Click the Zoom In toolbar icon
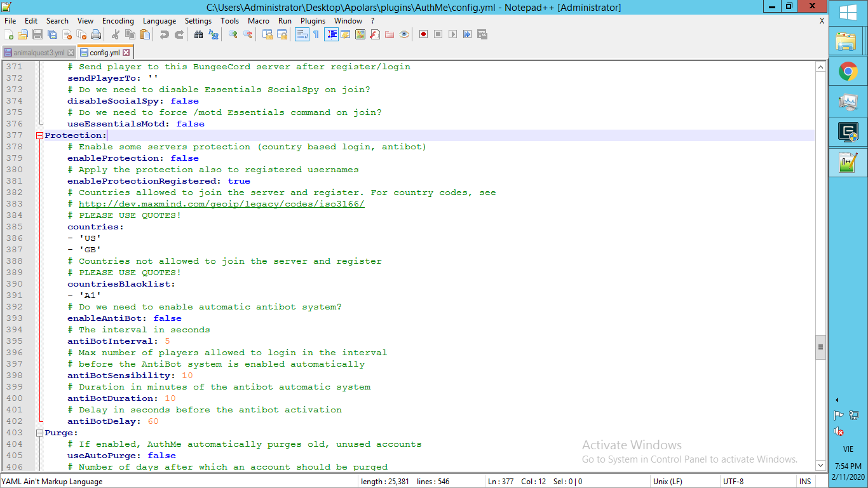 pos(233,34)
